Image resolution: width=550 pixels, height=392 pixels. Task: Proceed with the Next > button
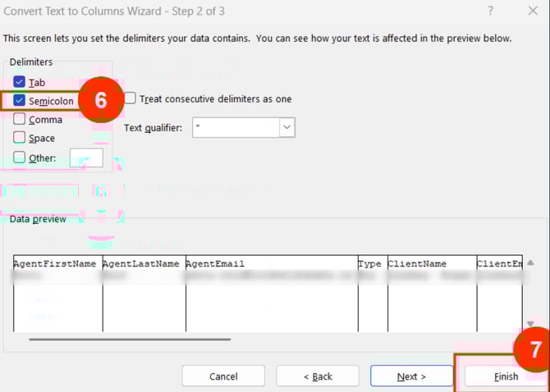pyautogui.click(x=411, y=376)
